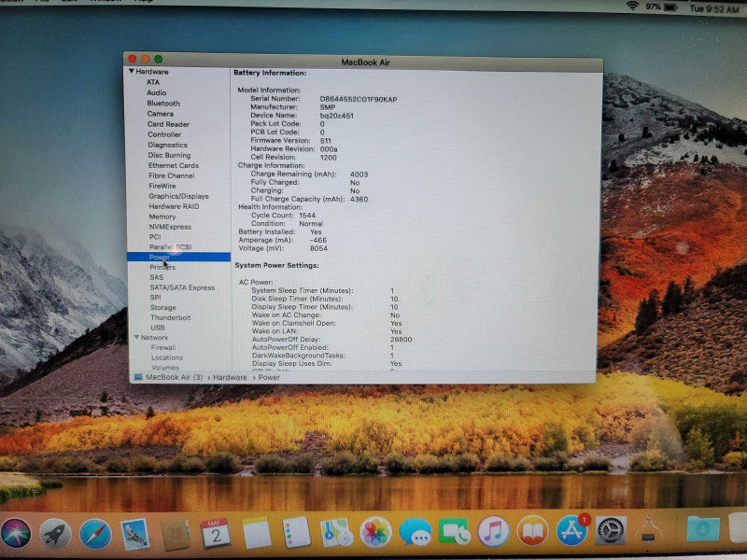Select Audio in the sidebar

[x=156, y=92]
